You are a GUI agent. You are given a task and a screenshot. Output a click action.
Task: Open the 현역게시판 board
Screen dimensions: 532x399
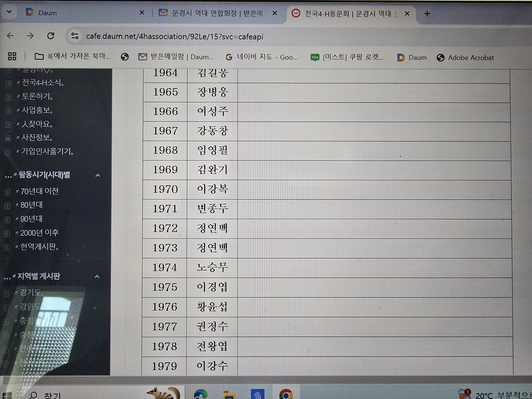(40, 247)
